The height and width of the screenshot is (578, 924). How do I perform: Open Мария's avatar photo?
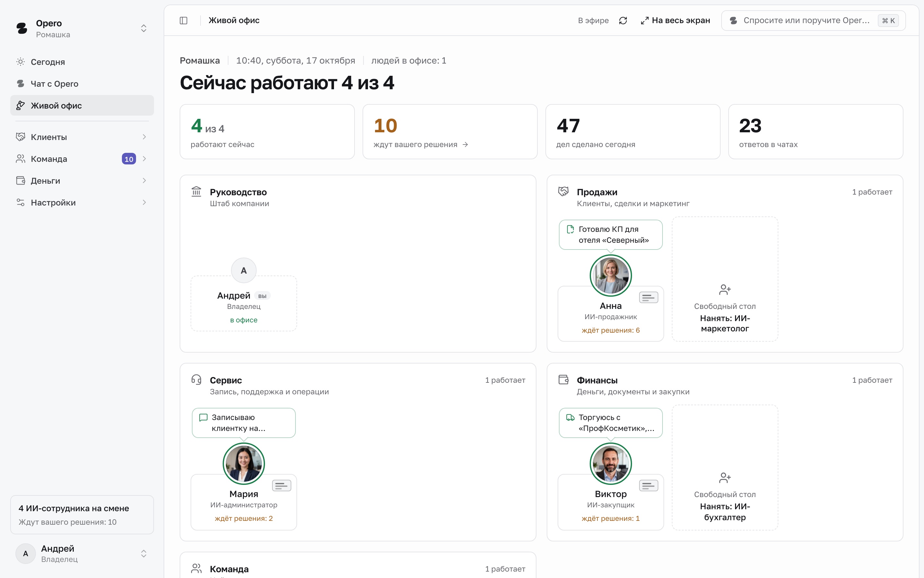[244, 463]
